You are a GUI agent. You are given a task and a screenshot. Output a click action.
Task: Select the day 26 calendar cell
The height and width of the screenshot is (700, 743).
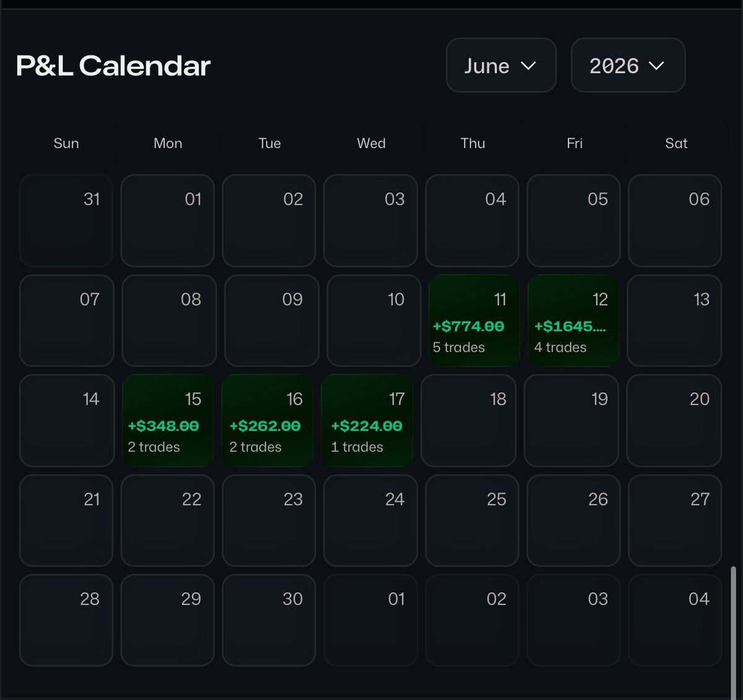573,520
